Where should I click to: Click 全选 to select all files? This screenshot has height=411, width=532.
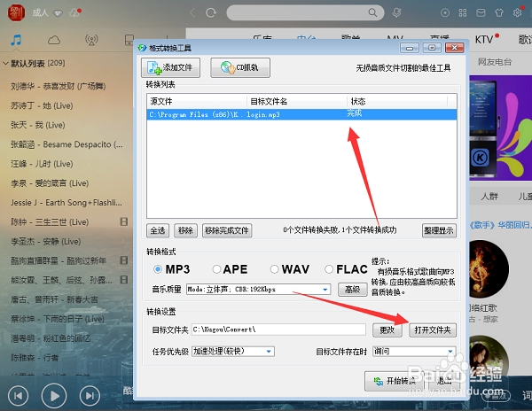(158, 230)
